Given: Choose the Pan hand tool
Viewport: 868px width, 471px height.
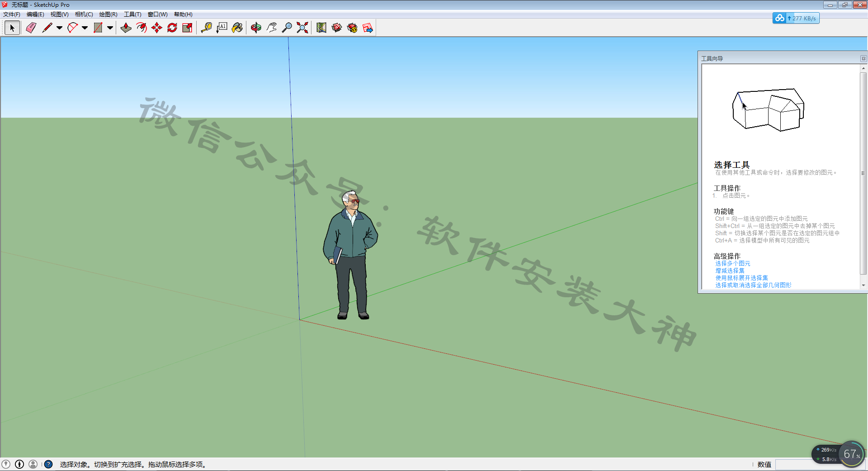Looking at the screenshot, I should 271,28.
